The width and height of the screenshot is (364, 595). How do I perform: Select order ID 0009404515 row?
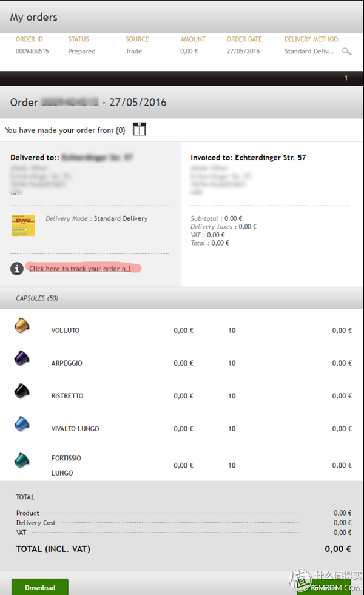[x=181, y=51]
